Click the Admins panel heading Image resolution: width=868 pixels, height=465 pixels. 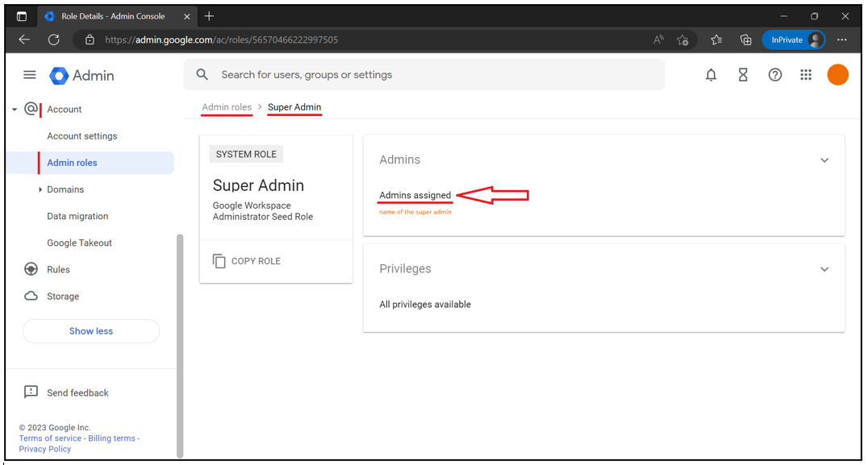(x=399, y=160)
